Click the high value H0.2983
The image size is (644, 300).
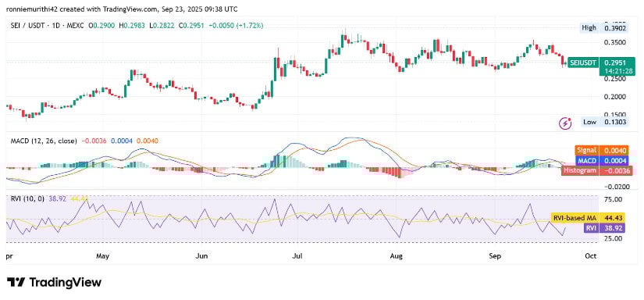point(132,26)
